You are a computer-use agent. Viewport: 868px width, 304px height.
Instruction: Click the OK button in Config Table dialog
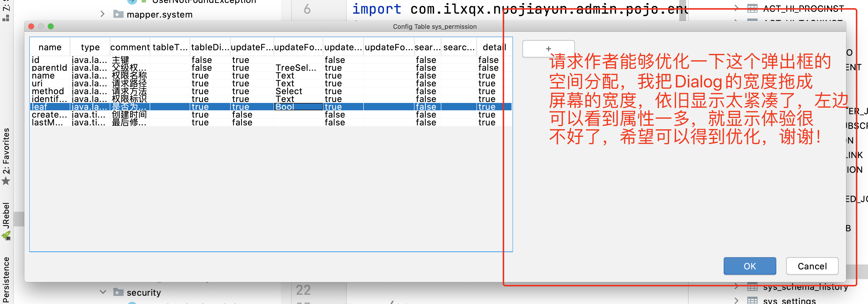[750, 266]
